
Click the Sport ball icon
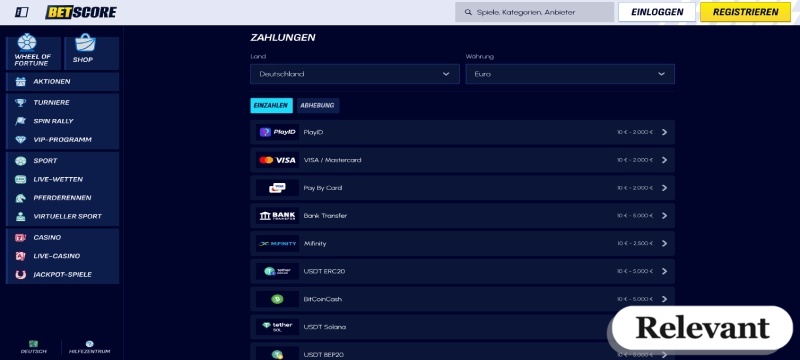click(x=20, y=161)
